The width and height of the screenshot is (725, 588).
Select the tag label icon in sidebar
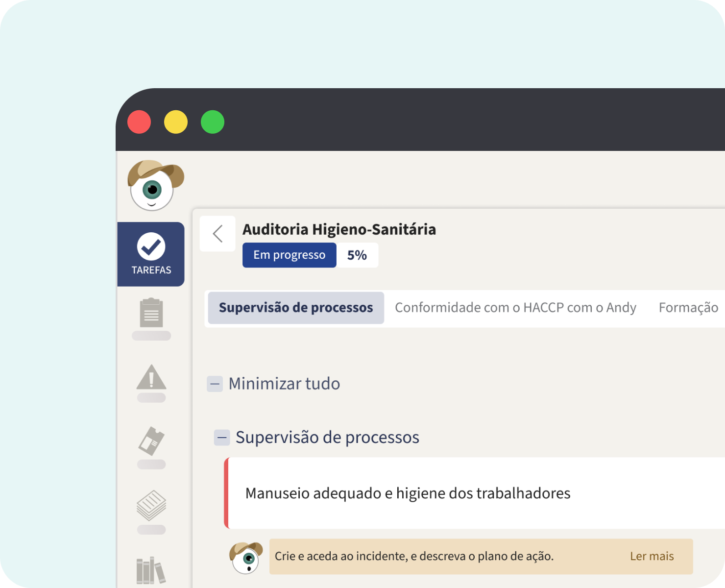coord(151,441)
